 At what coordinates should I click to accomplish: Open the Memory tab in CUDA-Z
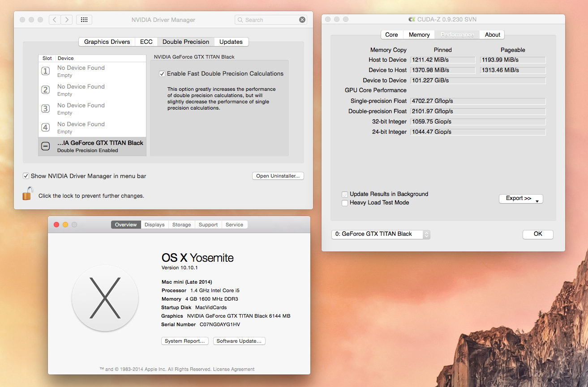[x=419, y=34]
